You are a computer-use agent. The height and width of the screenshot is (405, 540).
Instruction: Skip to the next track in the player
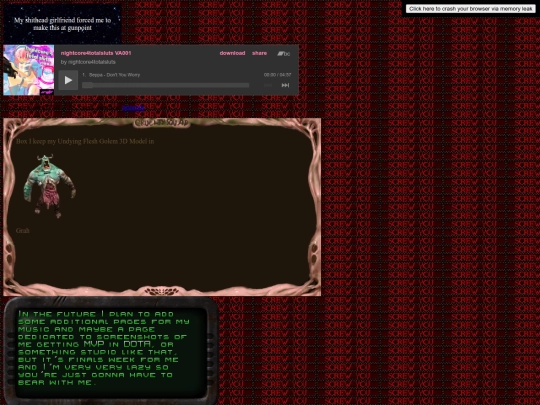click(x=285, y=85)
